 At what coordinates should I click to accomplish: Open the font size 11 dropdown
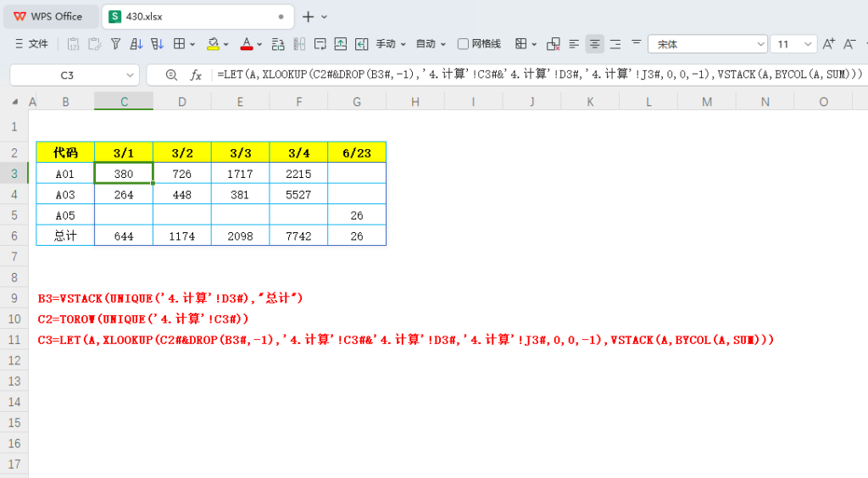click(x=793, y=44)
